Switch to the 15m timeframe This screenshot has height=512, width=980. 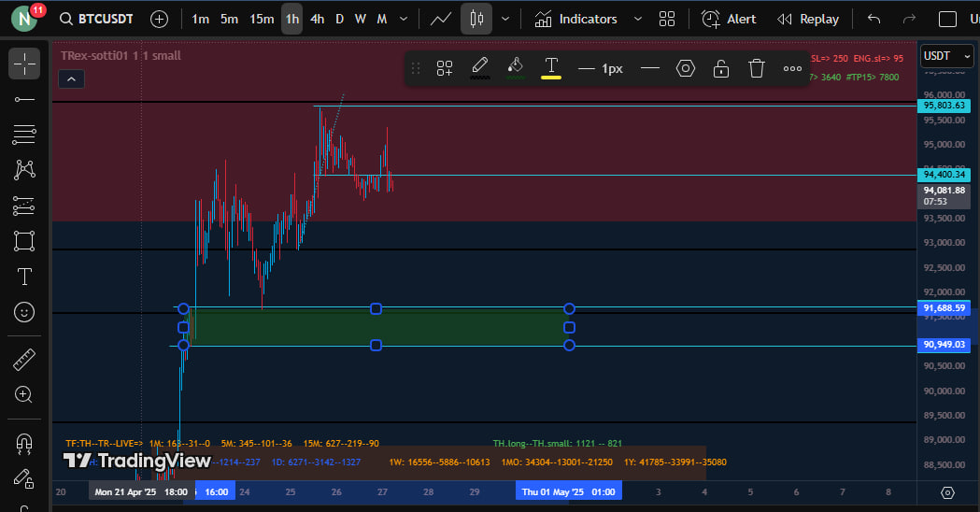coord(262,19)
